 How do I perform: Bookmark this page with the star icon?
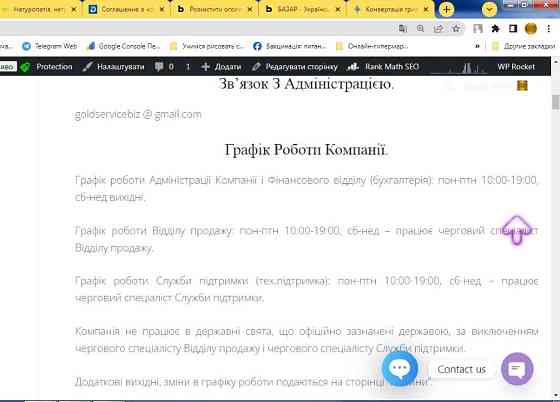point(456,29)
